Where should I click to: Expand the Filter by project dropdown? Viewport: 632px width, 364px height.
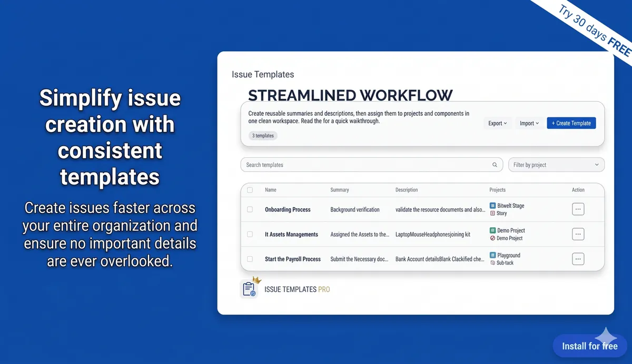click(556, 165)
